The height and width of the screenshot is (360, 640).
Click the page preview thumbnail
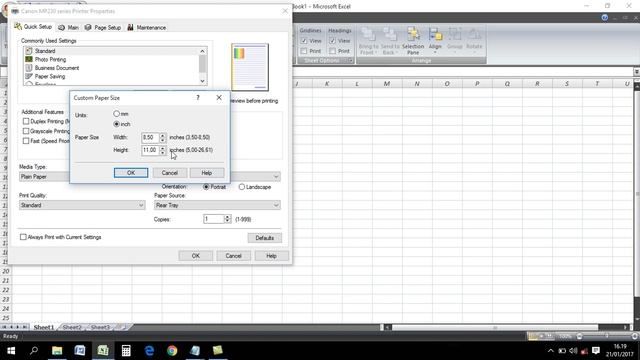point(250,67)
